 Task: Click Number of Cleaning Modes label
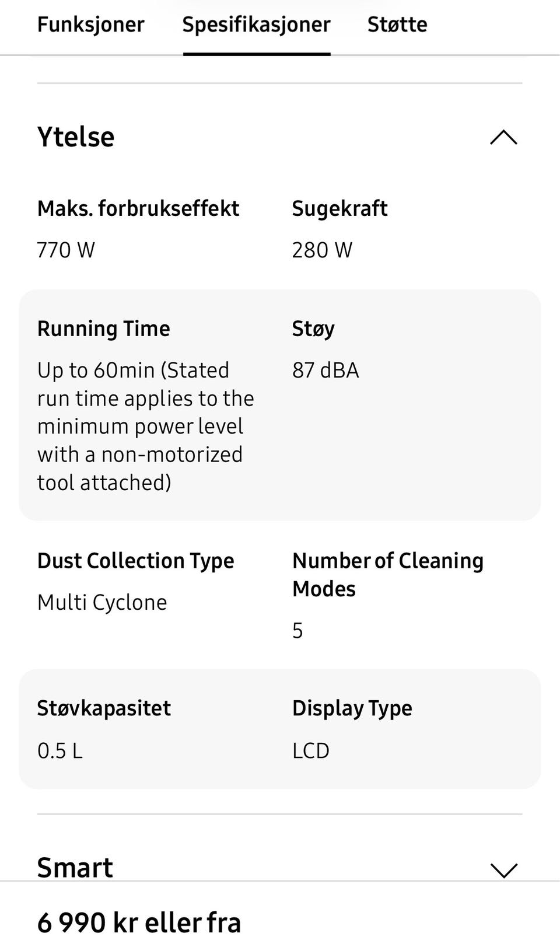coord(387,574)
